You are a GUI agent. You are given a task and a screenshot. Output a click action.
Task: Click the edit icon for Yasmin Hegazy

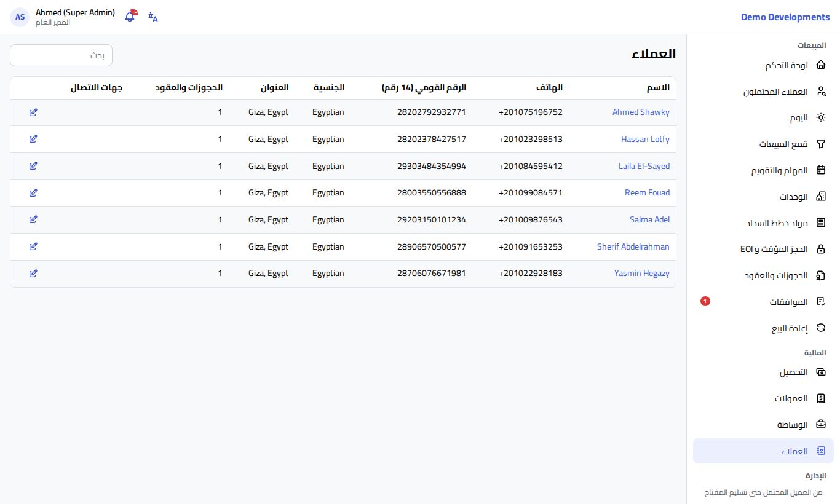point(33,273)
